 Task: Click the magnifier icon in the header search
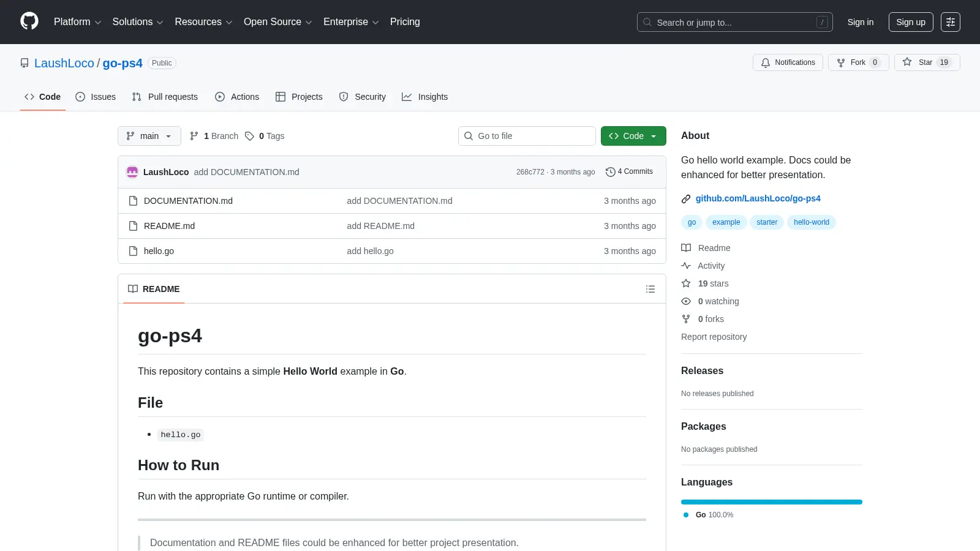647,22
